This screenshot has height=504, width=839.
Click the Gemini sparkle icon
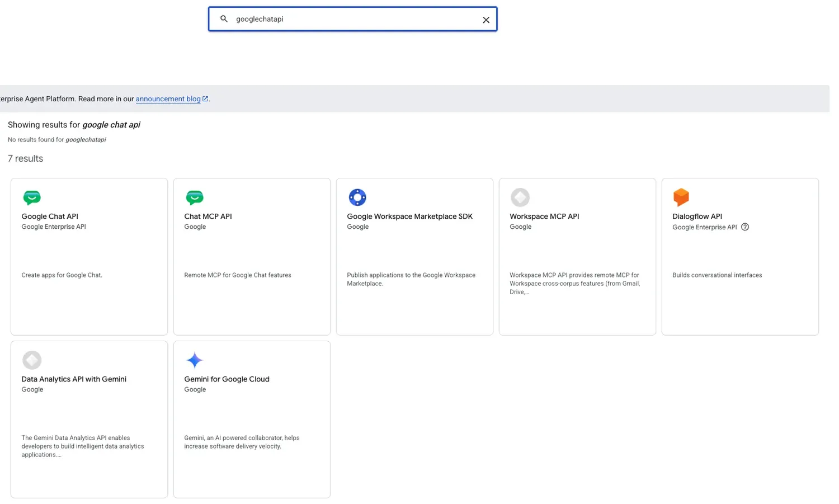coord(195,360)
